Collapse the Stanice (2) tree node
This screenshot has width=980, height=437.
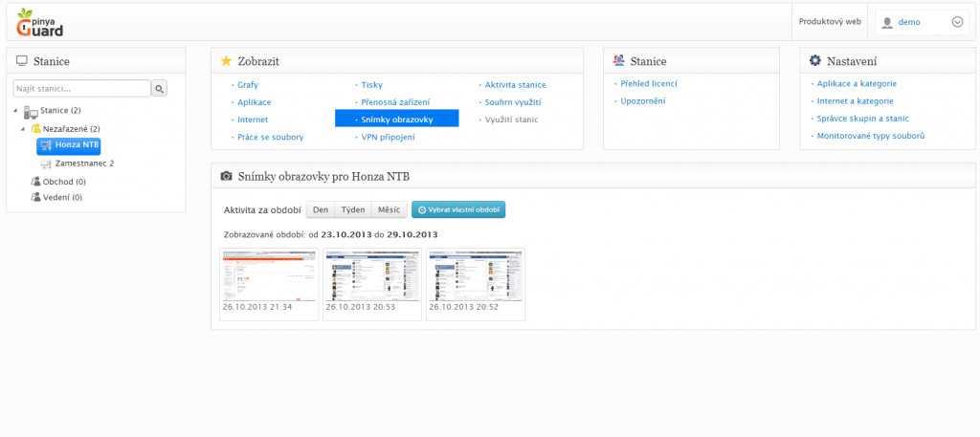click(15, 111)
